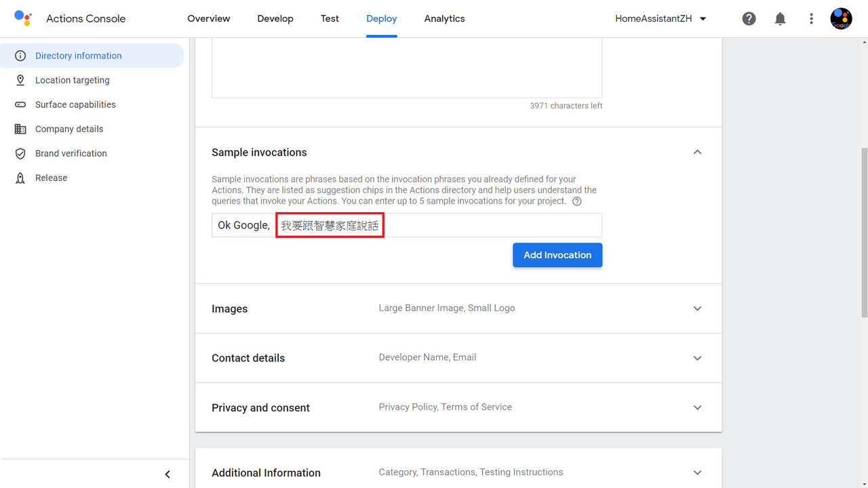
Task: Expand the Contact details section
Action: [697, 358]
